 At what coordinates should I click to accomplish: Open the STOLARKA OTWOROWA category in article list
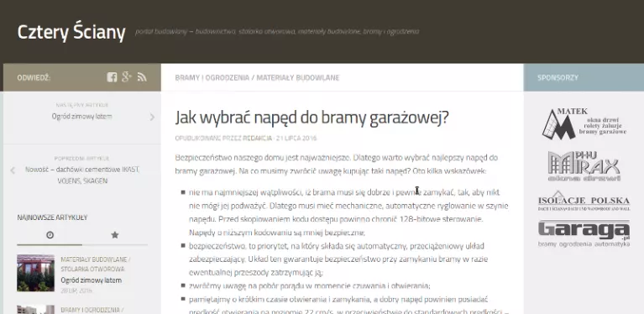coord(92,270)
